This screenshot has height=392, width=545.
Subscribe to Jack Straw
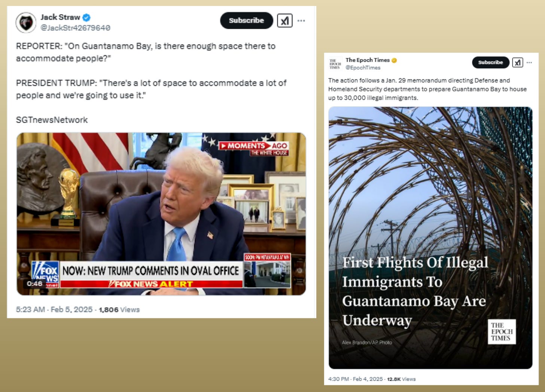pyautogui.click(x=246, y=21)
